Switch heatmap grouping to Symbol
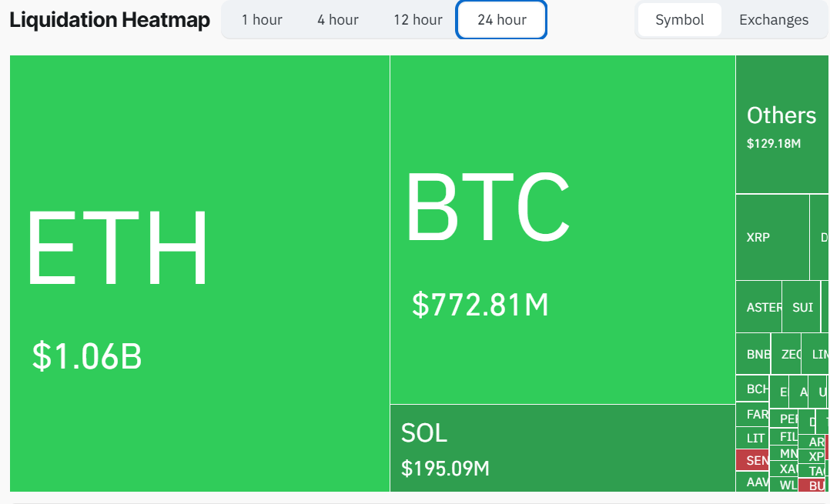This screenshot has height=504, width=830. (x=679, y=20)
